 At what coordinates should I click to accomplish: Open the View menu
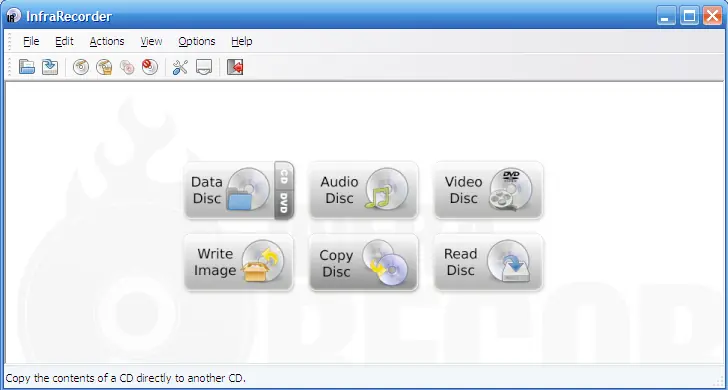tap(151, 41)
